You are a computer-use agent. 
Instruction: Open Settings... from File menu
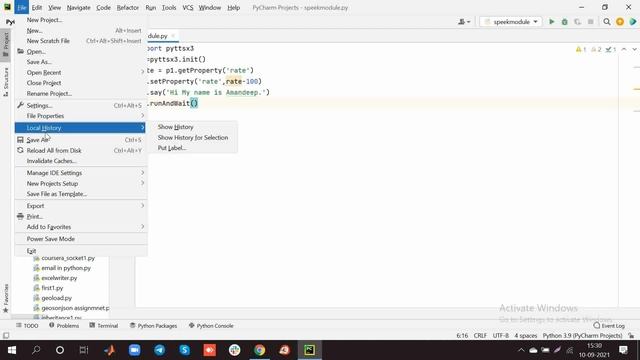click(x=80, y=105)
